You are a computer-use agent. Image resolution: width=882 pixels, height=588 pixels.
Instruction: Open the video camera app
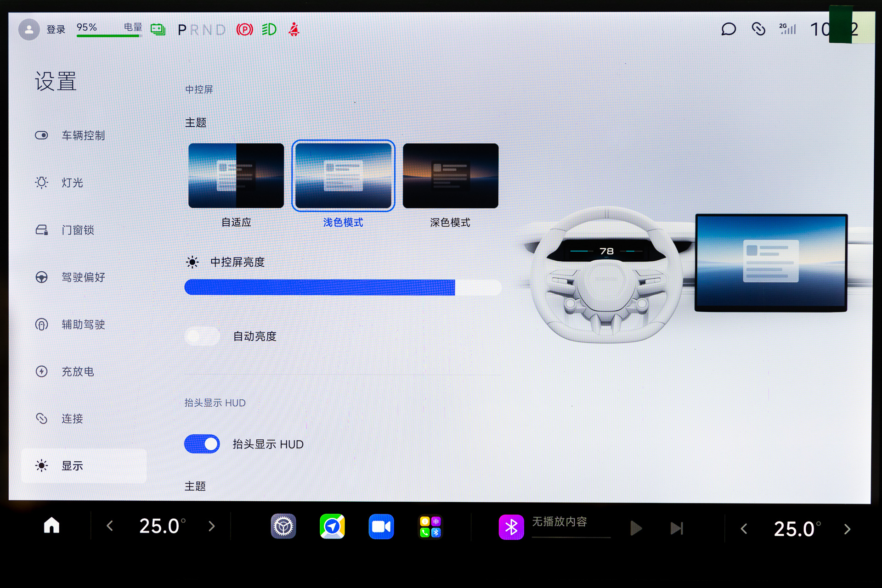tap(381, 526)
